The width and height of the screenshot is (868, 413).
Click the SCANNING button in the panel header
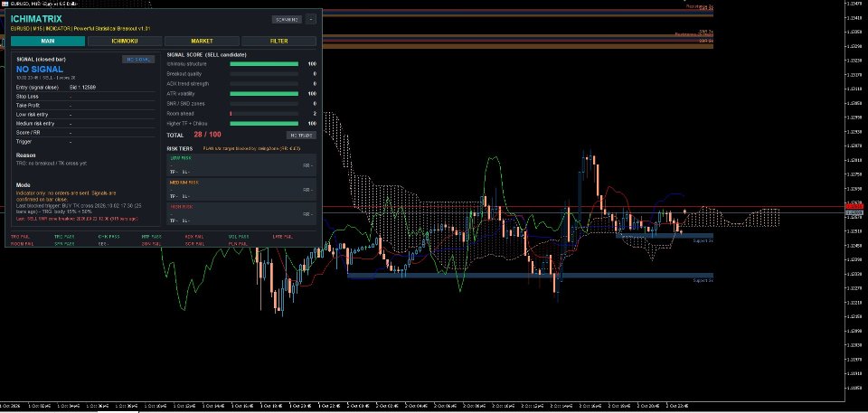click(x=287, y=19)
